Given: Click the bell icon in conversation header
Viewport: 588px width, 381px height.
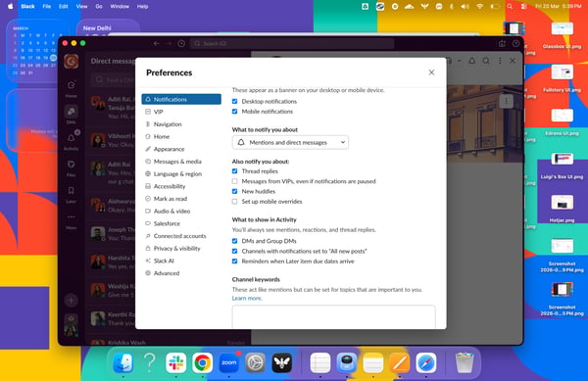Looking at the screenshot, I should tap(472, 61).
